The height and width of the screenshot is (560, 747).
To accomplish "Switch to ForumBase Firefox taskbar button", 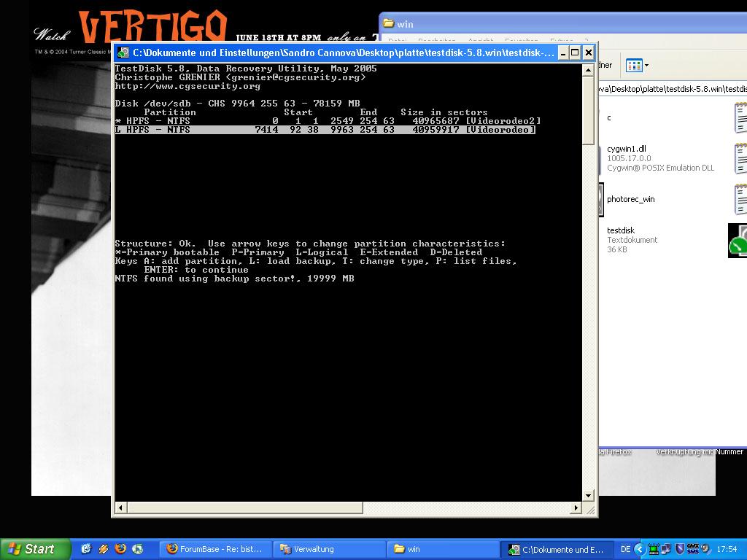I will [x=215, y=549].
